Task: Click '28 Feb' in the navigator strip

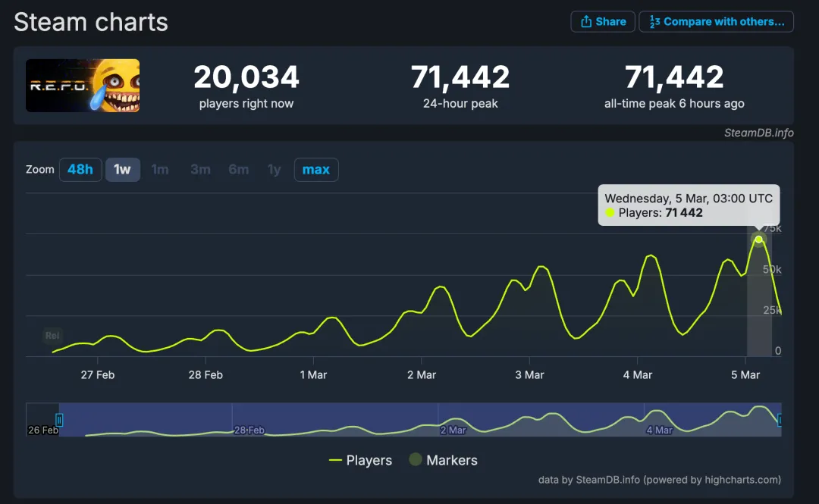Action: (249, 430)
